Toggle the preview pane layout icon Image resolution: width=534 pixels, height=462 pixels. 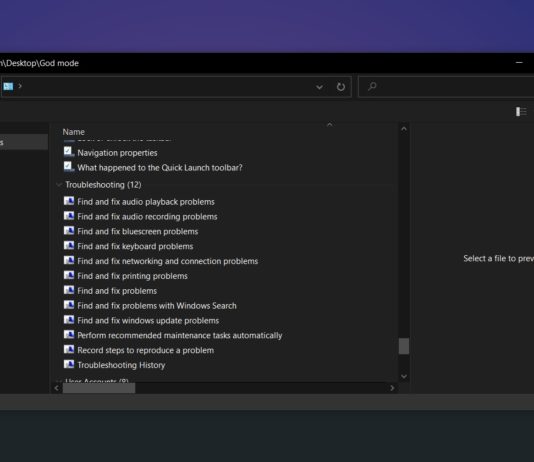point(521,112)
